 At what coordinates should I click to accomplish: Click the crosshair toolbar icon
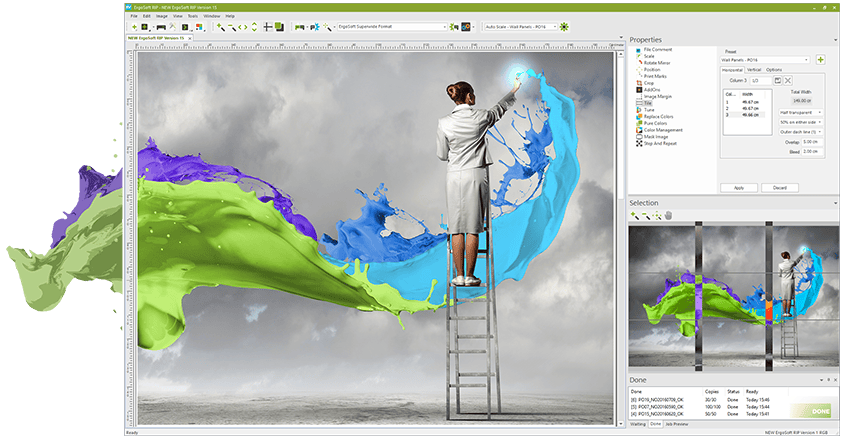click(268, 27)
